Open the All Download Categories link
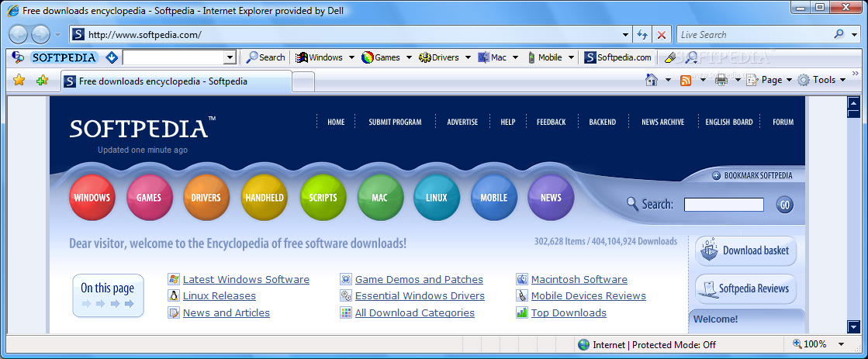This screenshot has height=359, width=868. pyautogui.click(x=415, y=312)
